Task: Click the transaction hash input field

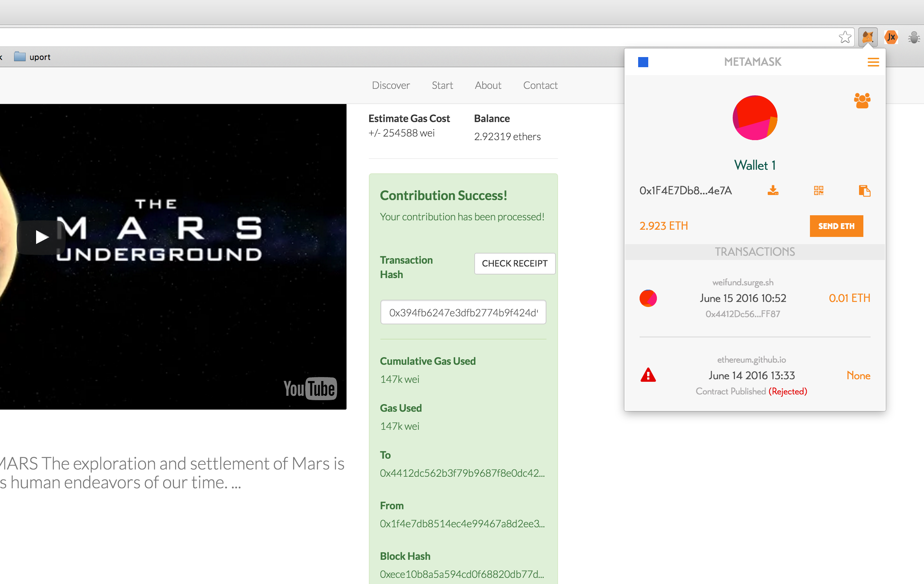Action: pos(463,312)
